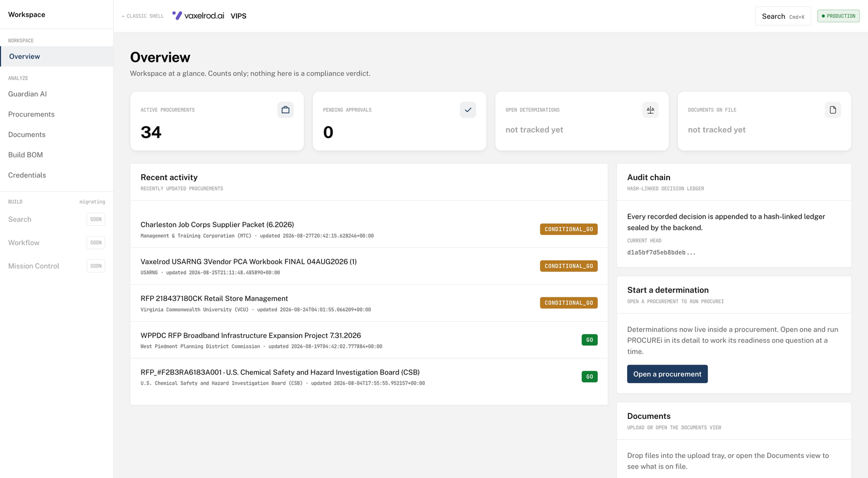868x478 pixels.
Task: Click the Workspace title in the sidebar
Action: [x=27, y=15]
